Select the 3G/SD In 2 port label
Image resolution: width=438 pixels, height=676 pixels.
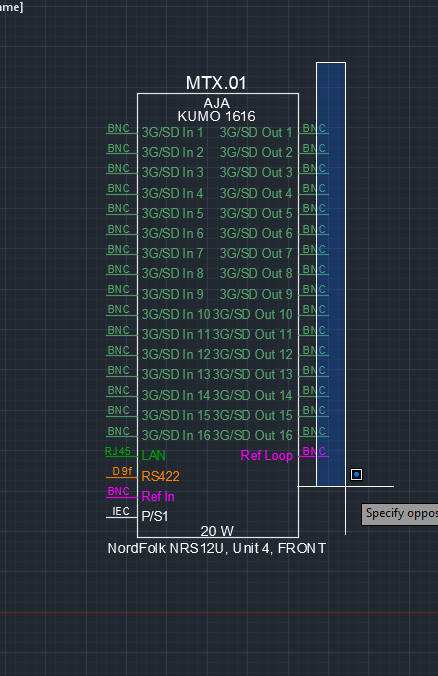pyautogui.click(x=172, y=152)
